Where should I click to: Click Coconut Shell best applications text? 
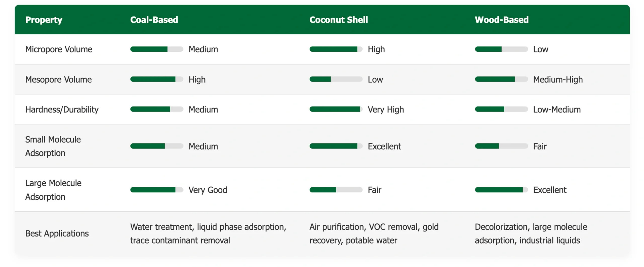pos(374,233)
